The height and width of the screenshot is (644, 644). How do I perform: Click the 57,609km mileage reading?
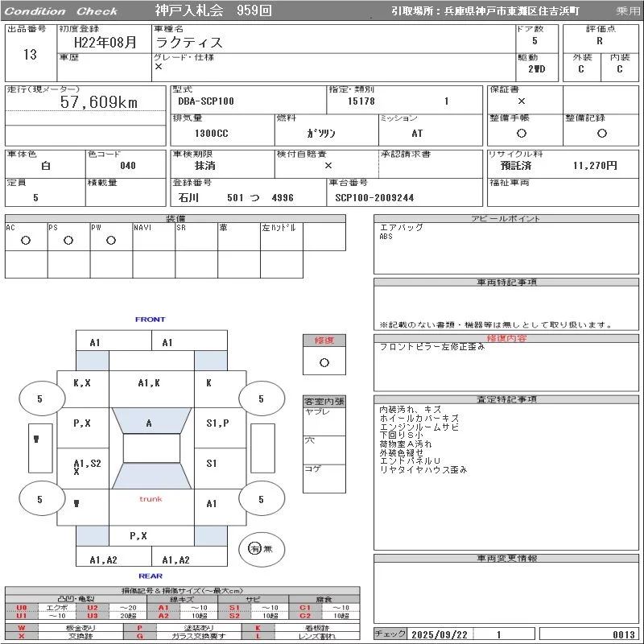pyautogui.click(x=99, y=102)
